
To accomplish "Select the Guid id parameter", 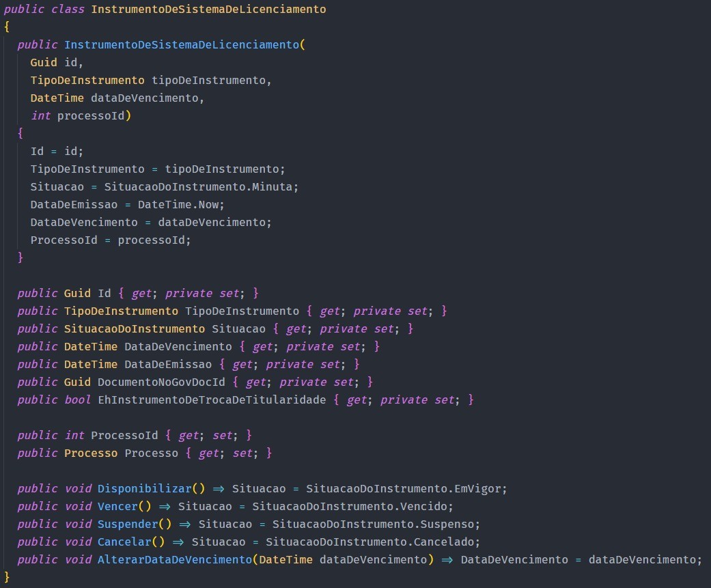I will pos(57,63).
